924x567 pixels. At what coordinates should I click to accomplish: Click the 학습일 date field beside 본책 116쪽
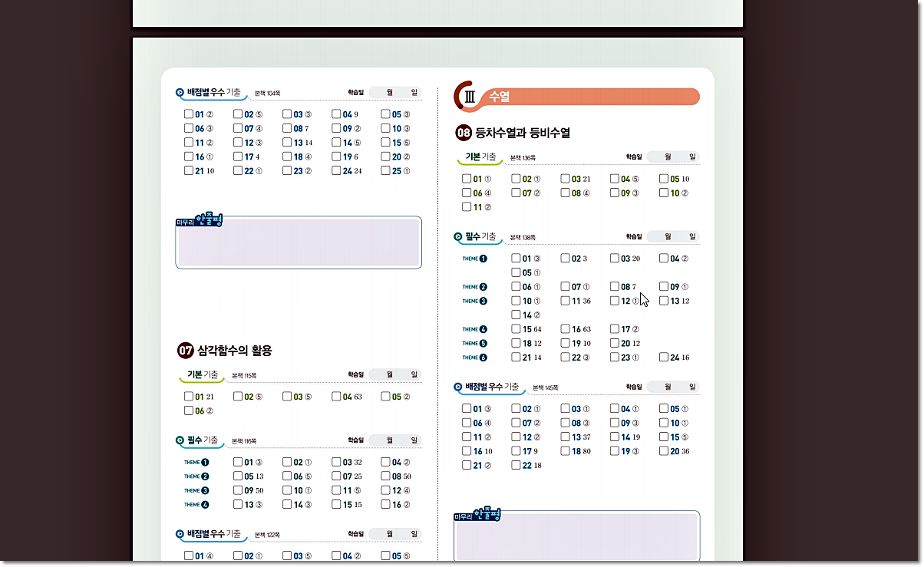click(394, 440)
